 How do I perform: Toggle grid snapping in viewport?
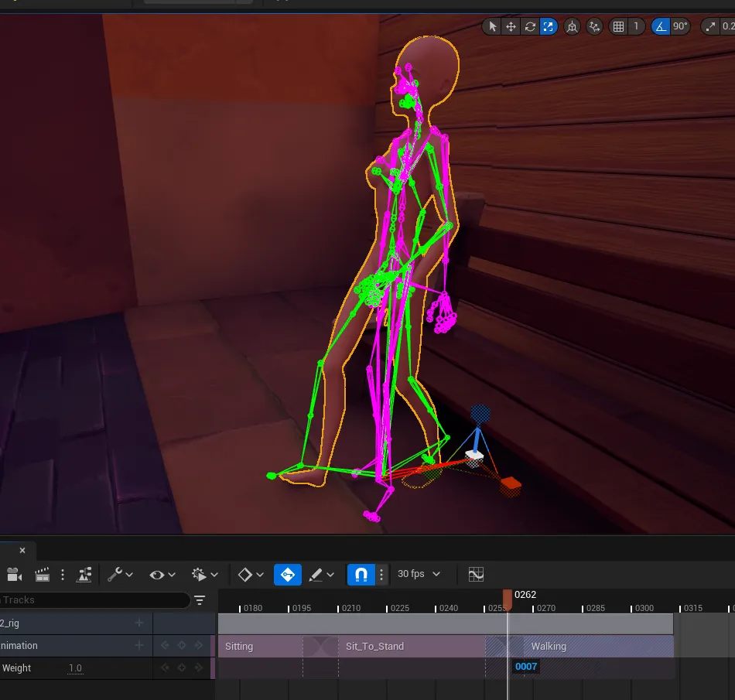(618, 27)
